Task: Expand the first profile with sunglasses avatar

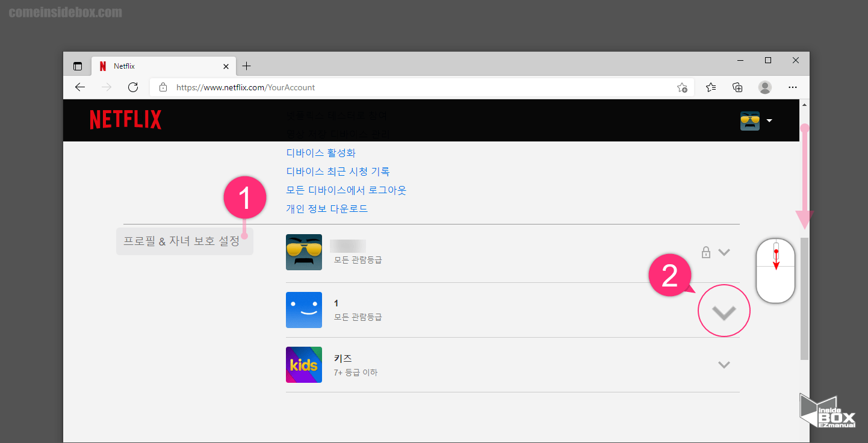Action: pos(724,252)
